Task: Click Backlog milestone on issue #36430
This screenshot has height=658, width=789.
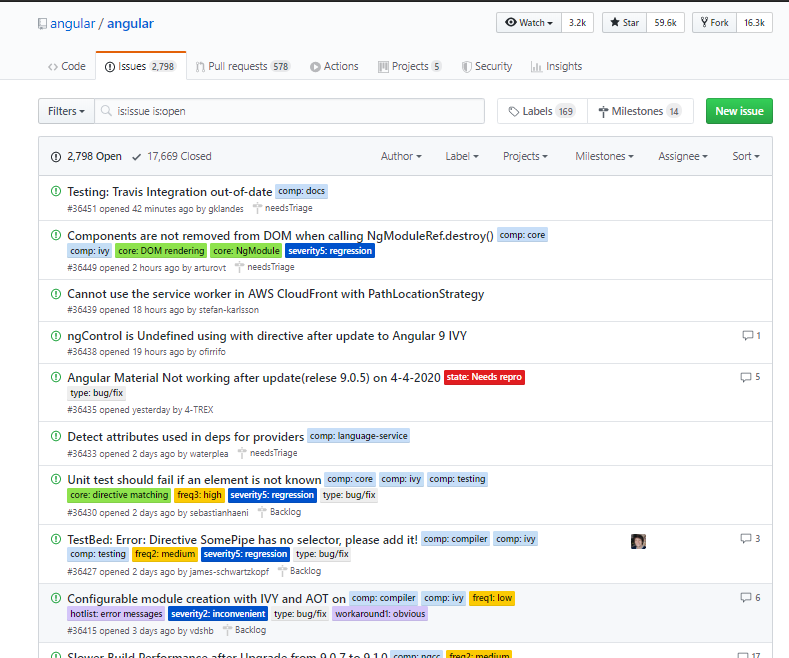Action: coord(280,512)
